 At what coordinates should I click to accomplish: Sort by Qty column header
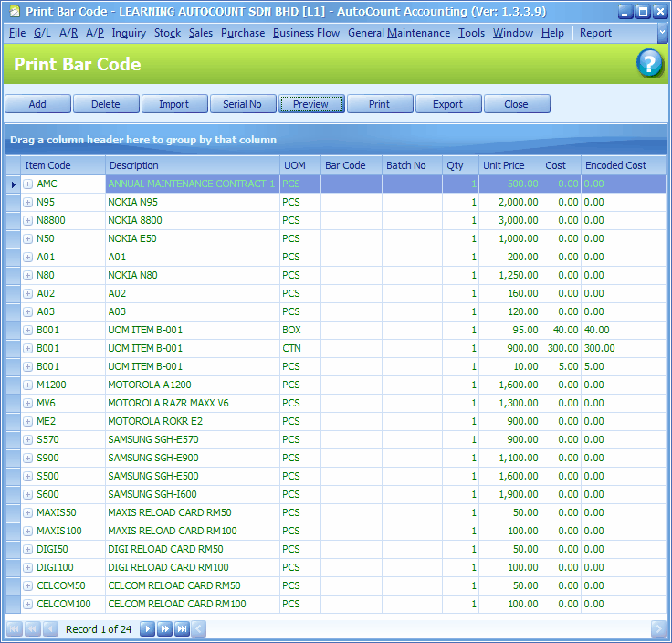[460, 165]
